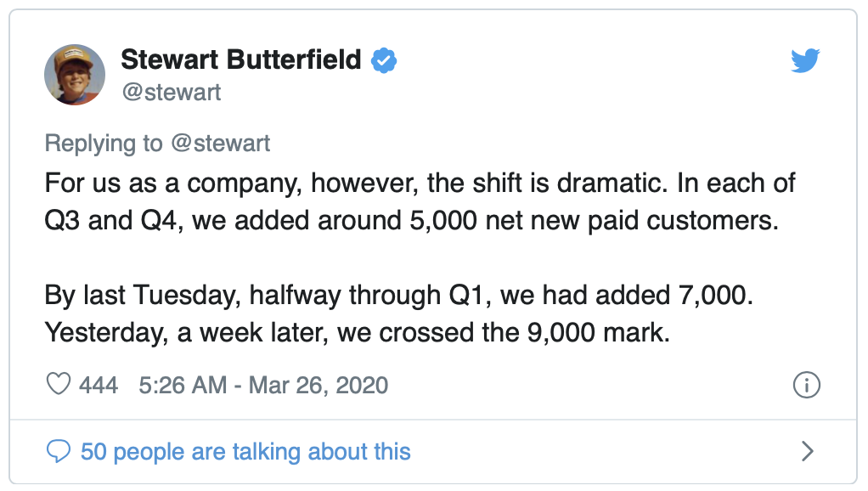Click empty footer space right of conversation link
Viewport: 868px width, 491px height.
595,451
